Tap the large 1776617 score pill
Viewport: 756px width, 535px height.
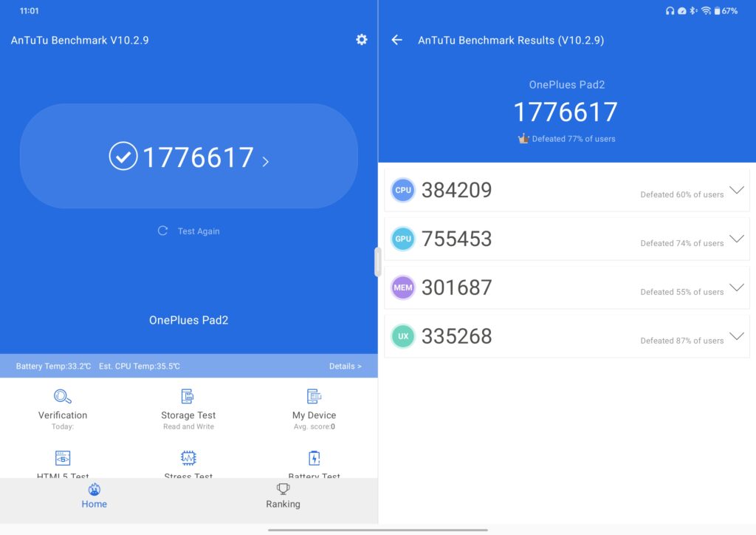(x=188, y=156)
